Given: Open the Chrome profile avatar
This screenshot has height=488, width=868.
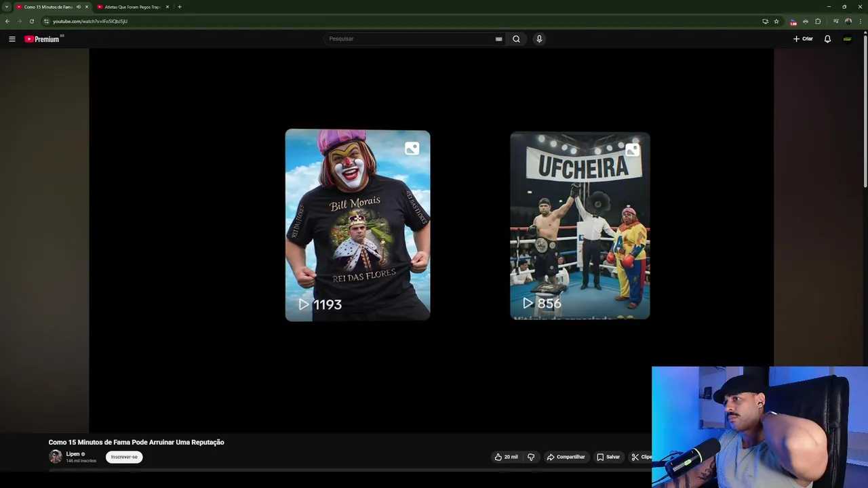Looking at the screenshot, I should coord(848,21).
